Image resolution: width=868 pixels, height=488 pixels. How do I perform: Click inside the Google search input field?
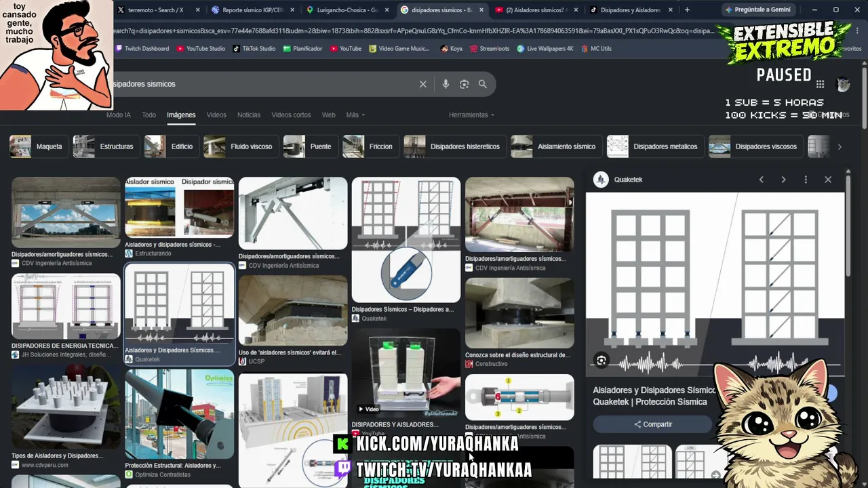click(x=264, y=84)
